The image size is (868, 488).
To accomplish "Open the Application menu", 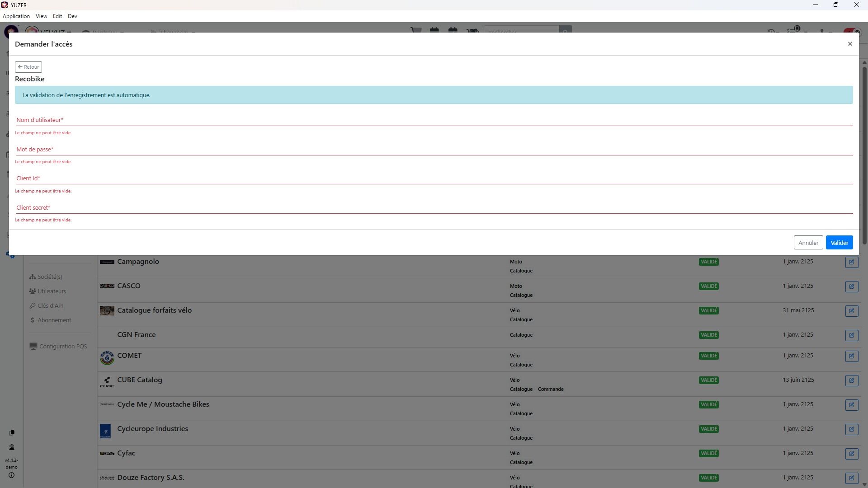I will 16,16.
